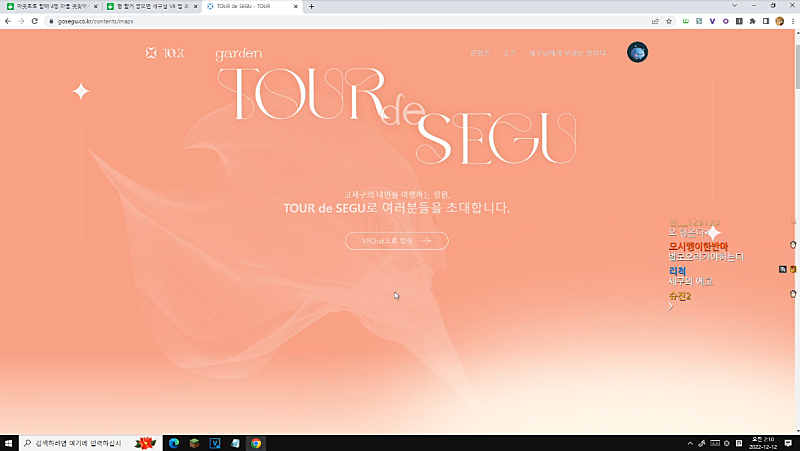This screenshot has height=451, width=800.
Task: Click the Windows taskbar search box
Action: click(x=80, y=443)
